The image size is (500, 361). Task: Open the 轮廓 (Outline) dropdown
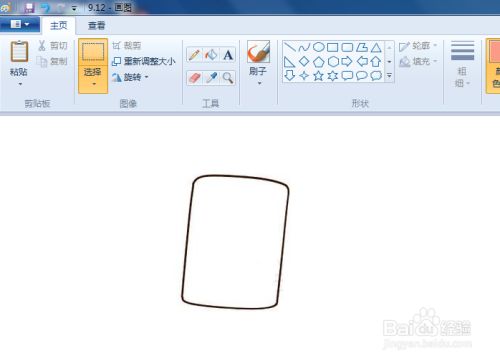click(418, 46)
